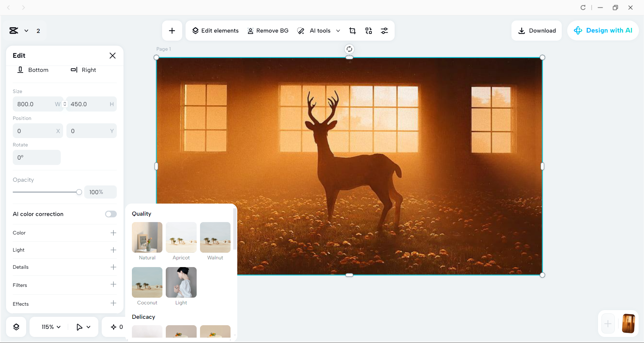The width and height of the screenshot is (644, 343).
Task: Expand the Filters section
Action: (113, 285)
